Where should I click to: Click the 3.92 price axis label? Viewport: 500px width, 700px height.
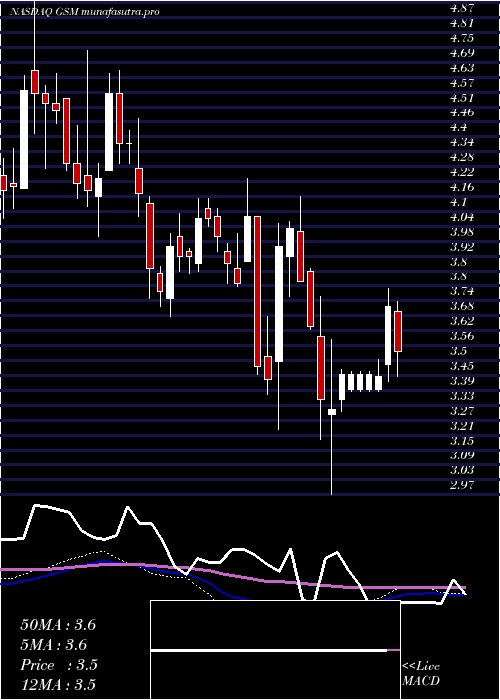462,246
